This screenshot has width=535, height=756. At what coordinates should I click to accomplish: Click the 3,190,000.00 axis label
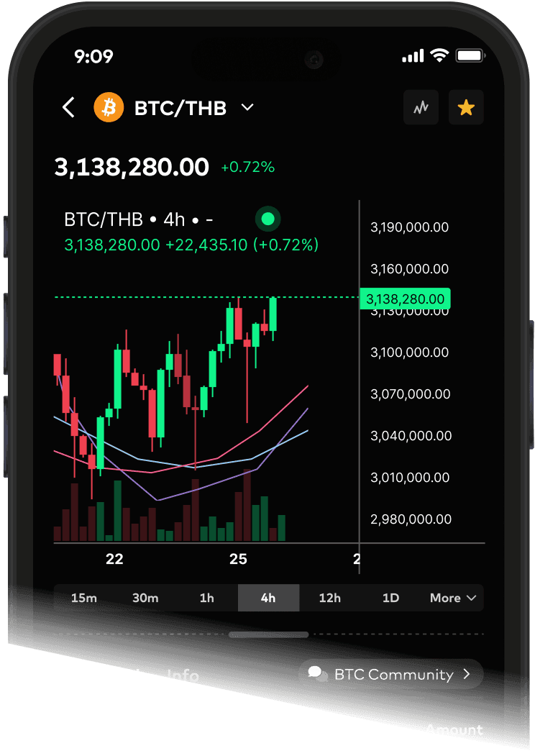point(409,227)
